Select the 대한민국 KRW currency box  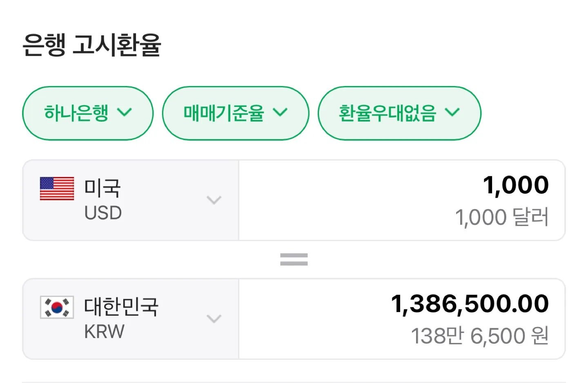point(131,319)
